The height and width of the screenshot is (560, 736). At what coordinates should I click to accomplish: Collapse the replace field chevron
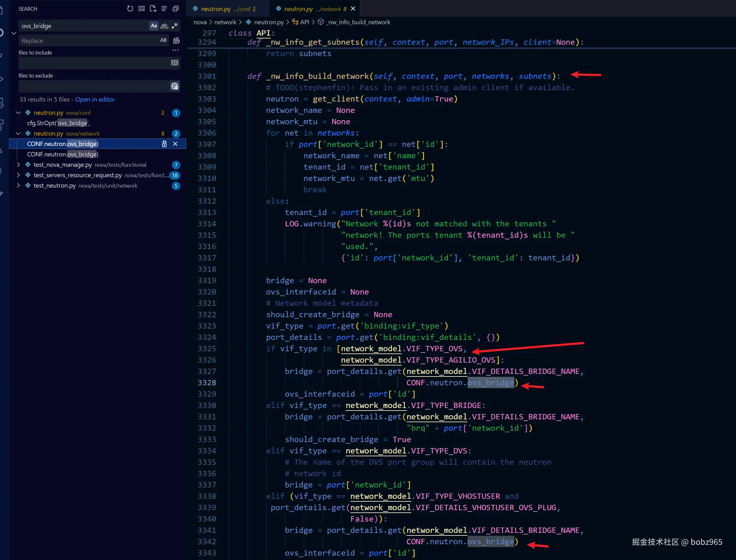click(14, 33)
